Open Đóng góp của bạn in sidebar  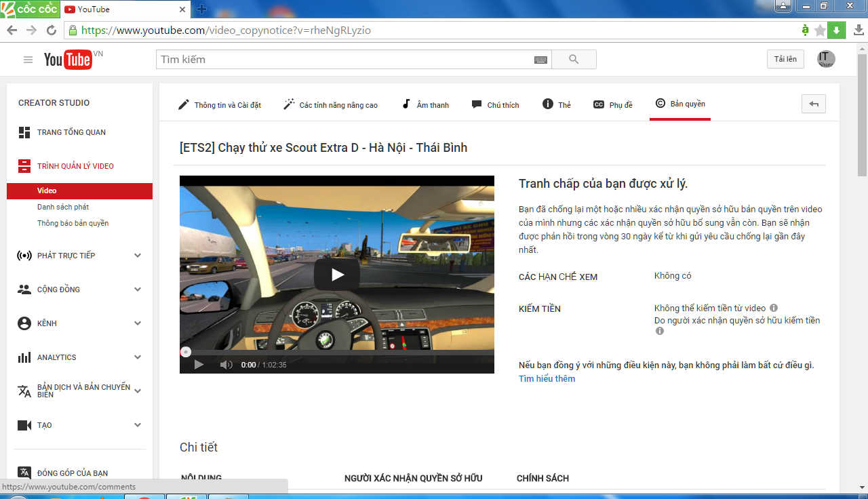pos(73,473)
